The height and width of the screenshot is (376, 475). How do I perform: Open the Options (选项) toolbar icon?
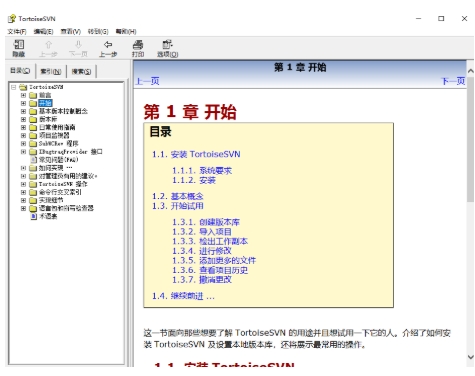[x=167, y=44]
